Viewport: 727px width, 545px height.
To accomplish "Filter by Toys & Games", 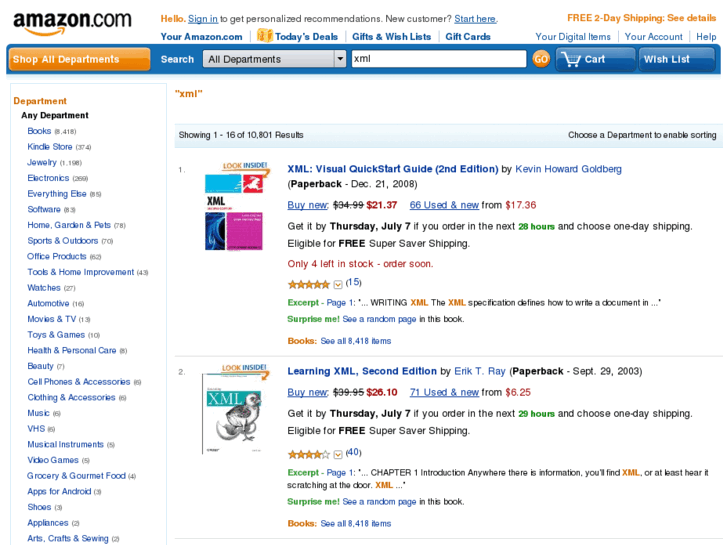I will [56, 335].
